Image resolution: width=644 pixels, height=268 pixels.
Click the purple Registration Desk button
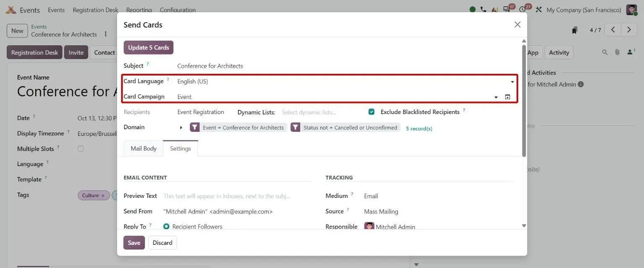pyautogui.click(x=34, y=52)
